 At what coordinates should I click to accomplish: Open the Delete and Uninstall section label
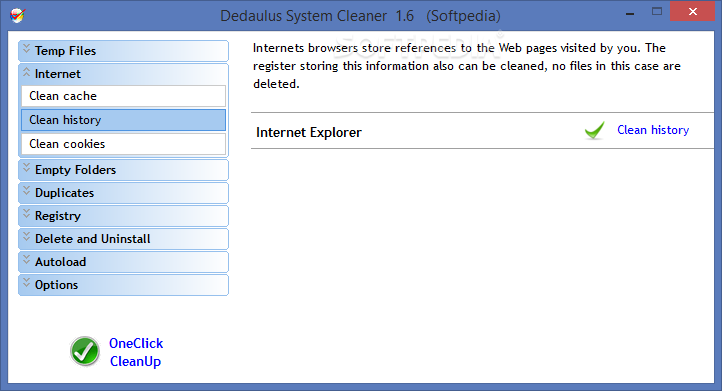[x=93, y=239]
